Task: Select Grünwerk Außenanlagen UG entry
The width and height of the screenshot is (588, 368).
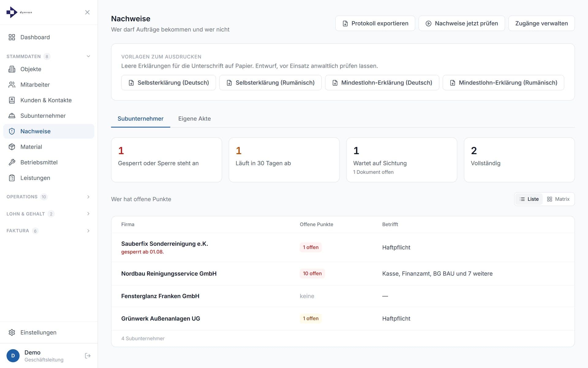Action: (x=343, y=319)
